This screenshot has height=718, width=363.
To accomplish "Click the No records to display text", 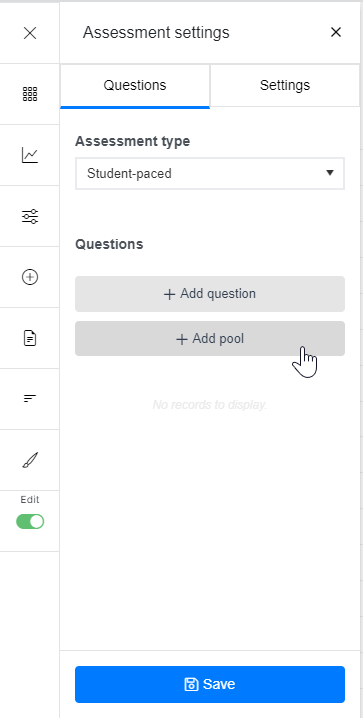I will point(210,405).
